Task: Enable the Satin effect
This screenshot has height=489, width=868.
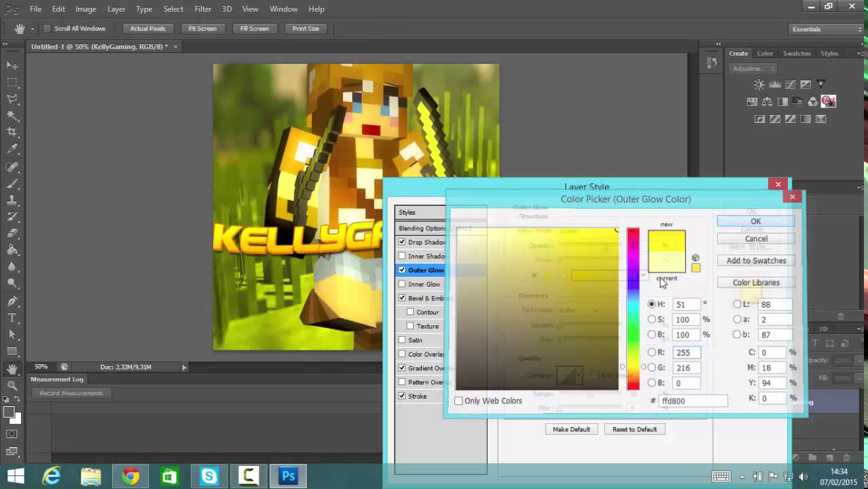Action: pos(402,340)
